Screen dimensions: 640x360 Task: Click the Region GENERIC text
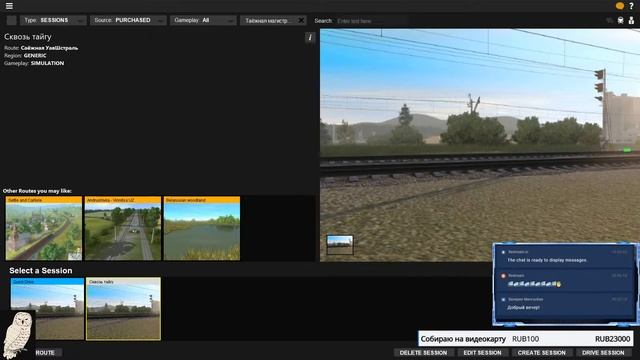pyautogui.click(x=25, y=56)
